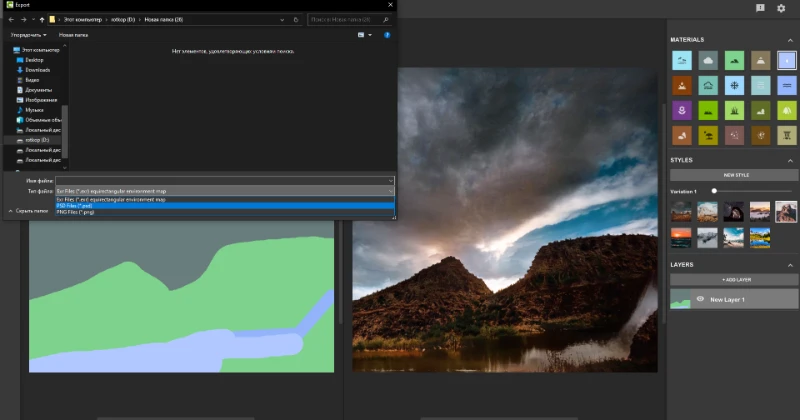Viewport: 800px width, 420px height.
Task: Go forward in the Export dialog
Action: click(x=23, y=19)
